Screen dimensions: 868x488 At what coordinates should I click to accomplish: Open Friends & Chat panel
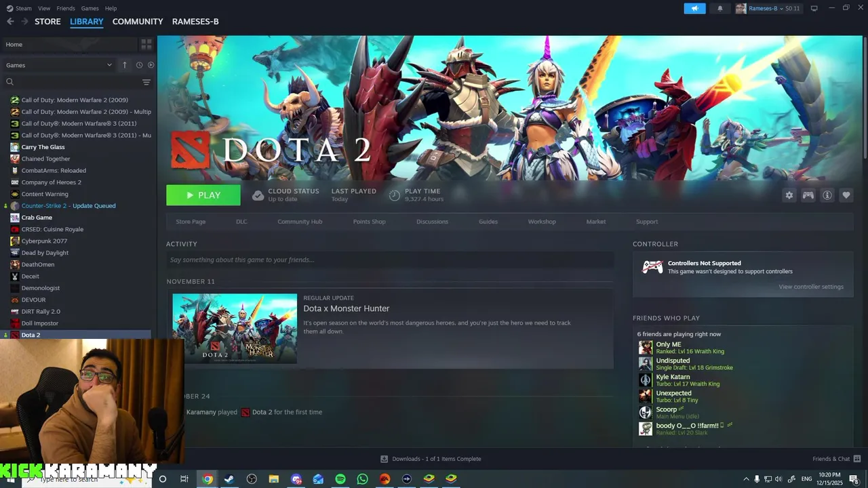click(x=836, y=459)
